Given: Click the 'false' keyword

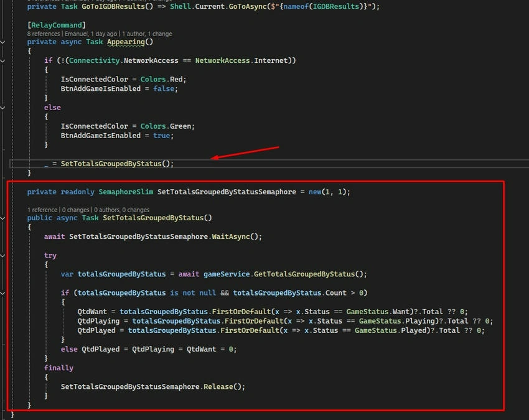Looking at the screenshot, I should [164, 89].
